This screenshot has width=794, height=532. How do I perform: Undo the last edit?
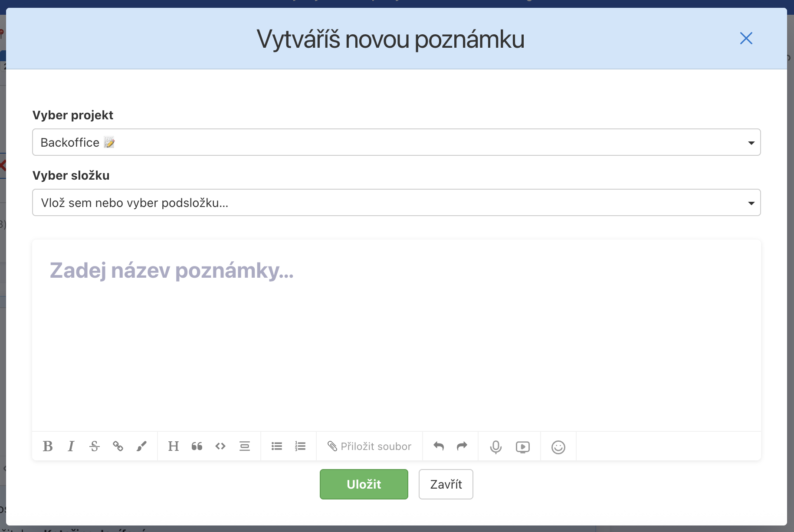[x=439, y=446]
